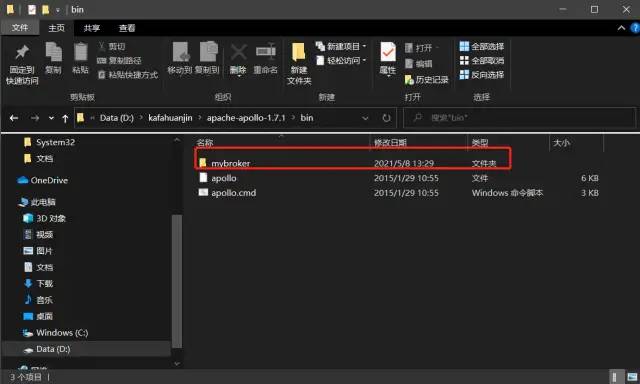Switch to large icons view in status bar
This screenshot has height=384, width=640.
(632, 377)
